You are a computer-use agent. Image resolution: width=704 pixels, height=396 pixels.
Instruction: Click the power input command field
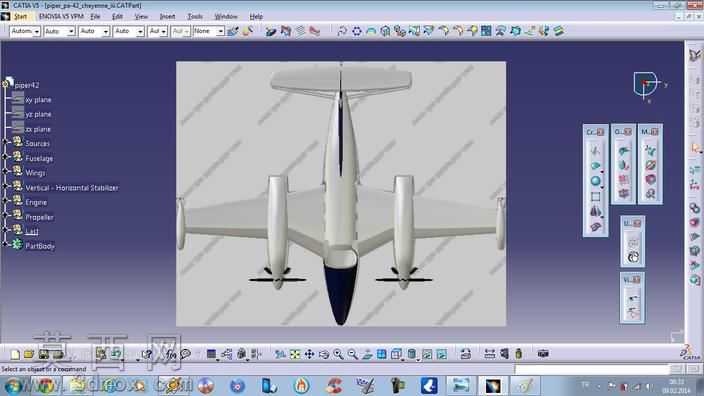pyautogui.click(x=592, y=369)
